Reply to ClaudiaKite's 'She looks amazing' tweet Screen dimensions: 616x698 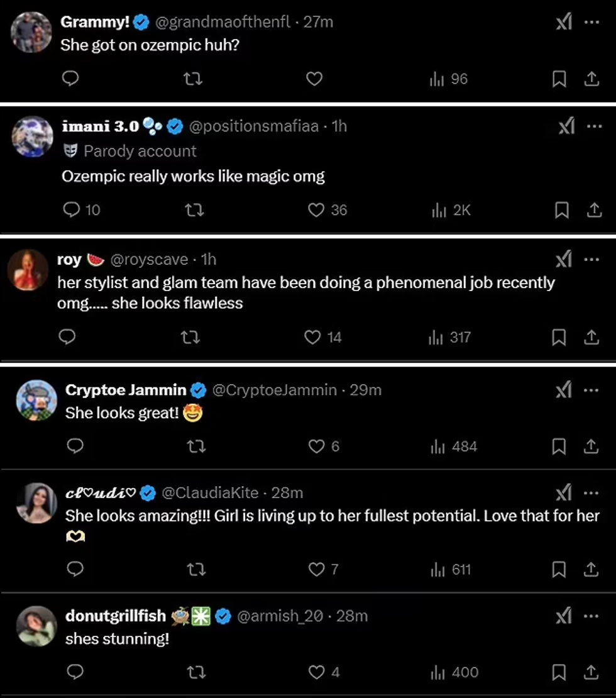pos(75,570)
